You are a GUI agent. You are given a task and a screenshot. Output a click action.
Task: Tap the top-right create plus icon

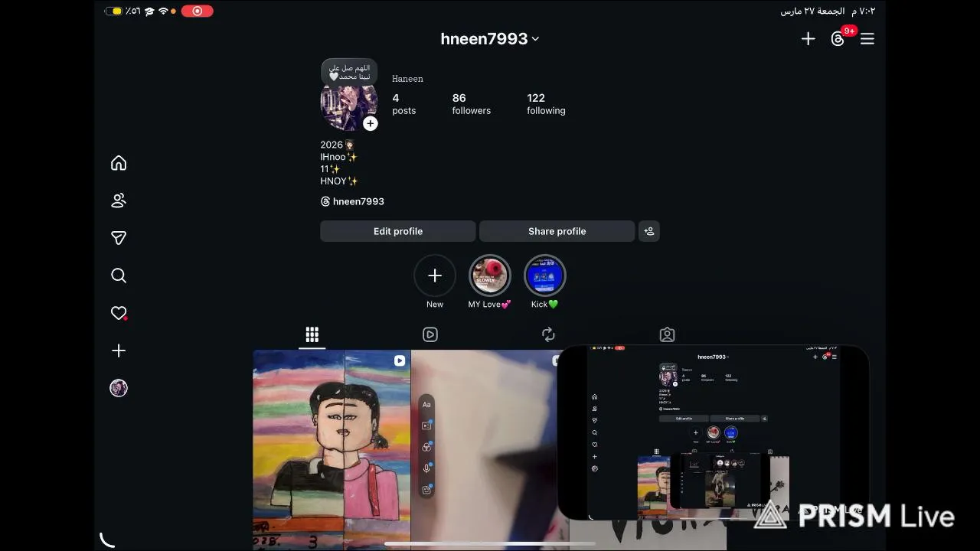808,39
